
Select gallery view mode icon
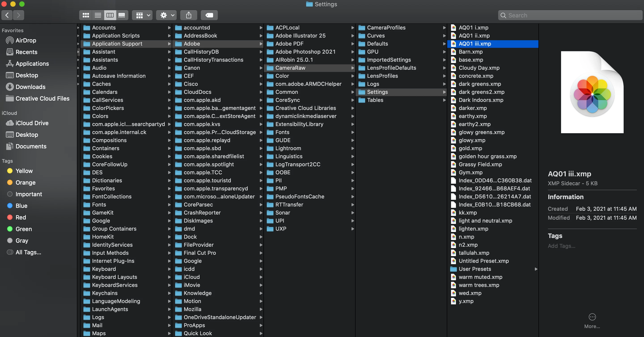click(x=122, y=15)
